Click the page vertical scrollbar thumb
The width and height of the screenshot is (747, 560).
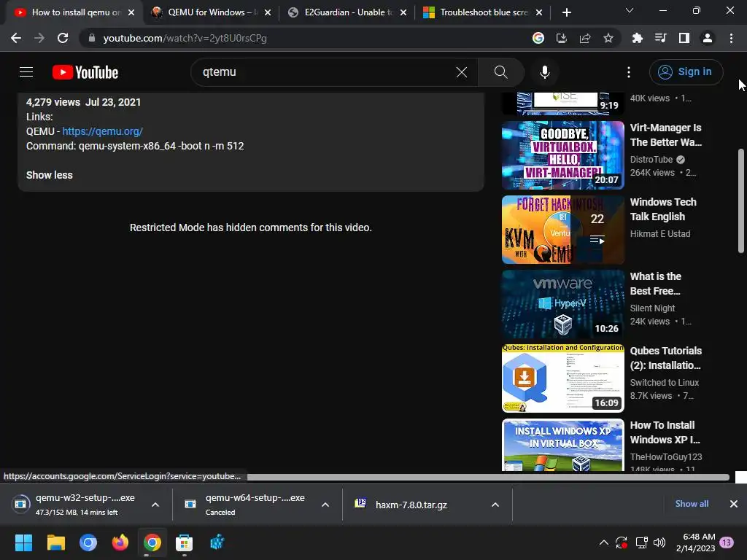741,201
